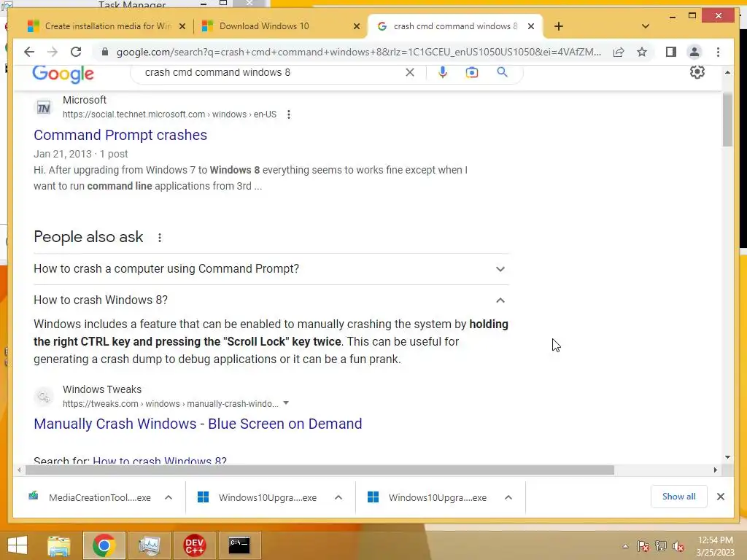Open File Explorer from the taskbar
Viewport: 747px width, 560px height.
58,545
